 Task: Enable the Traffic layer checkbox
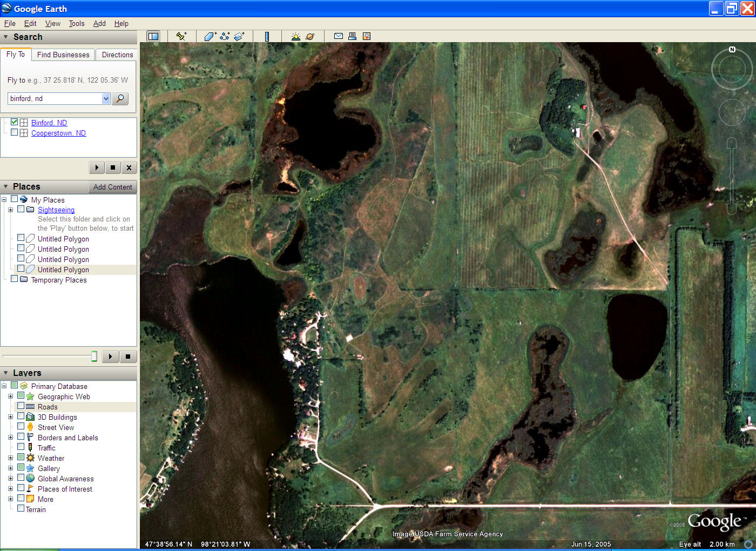tap(21, 447)
